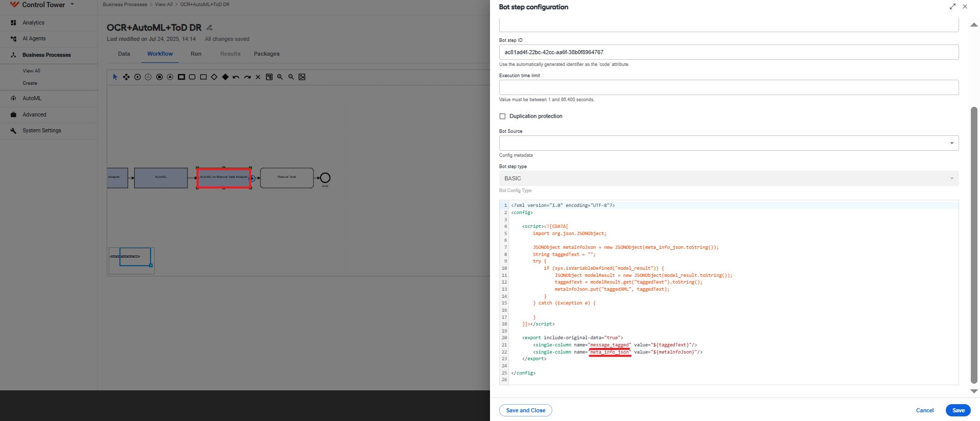
Task: Open the Run tab
Action: [x=196, y=54]
